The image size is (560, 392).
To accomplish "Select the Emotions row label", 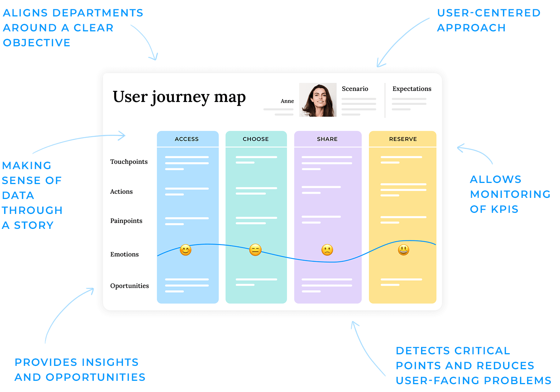I will (124, 254).
